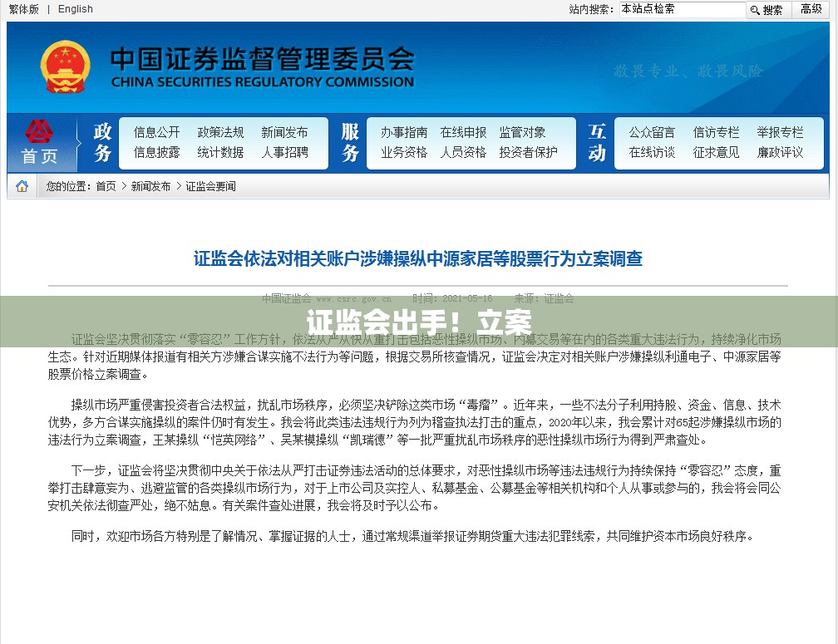Click 证监会要闻 in the breadcrumb

(210, 186)
